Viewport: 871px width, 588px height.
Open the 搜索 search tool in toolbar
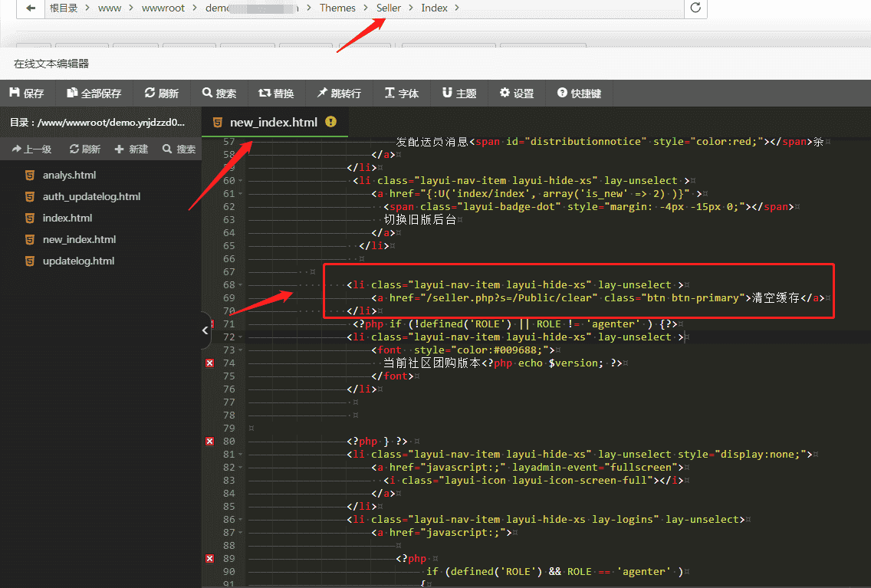(x=219, y=93)
